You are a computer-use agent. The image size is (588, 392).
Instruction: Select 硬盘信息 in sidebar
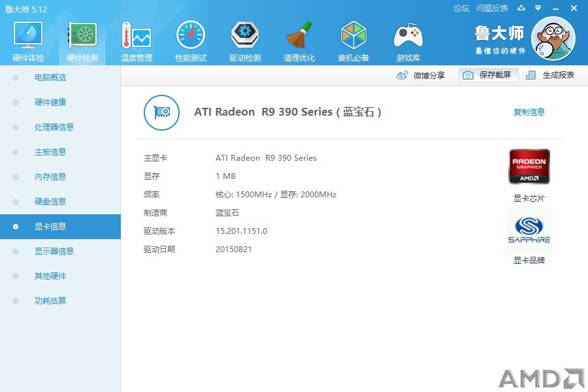[60, 201]
